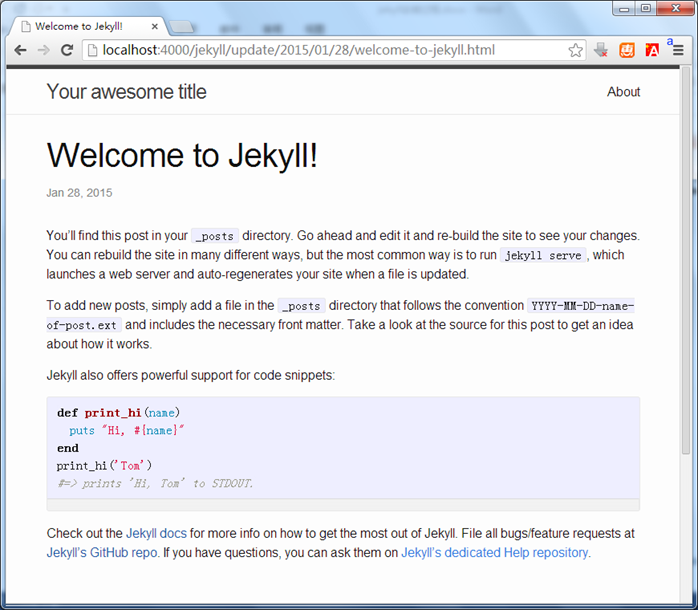698x610 pixels.
Task: Click the localhost URL address bar
Action: [320, 50]
